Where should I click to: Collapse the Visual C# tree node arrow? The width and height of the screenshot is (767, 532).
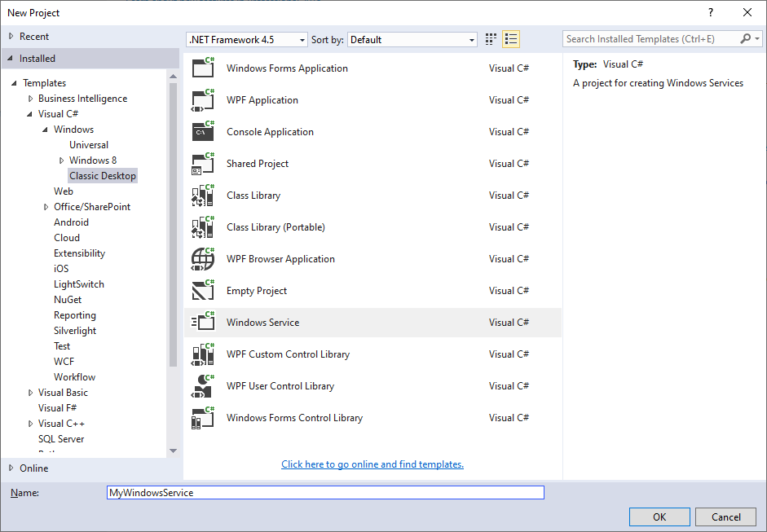tap(29, 114)
